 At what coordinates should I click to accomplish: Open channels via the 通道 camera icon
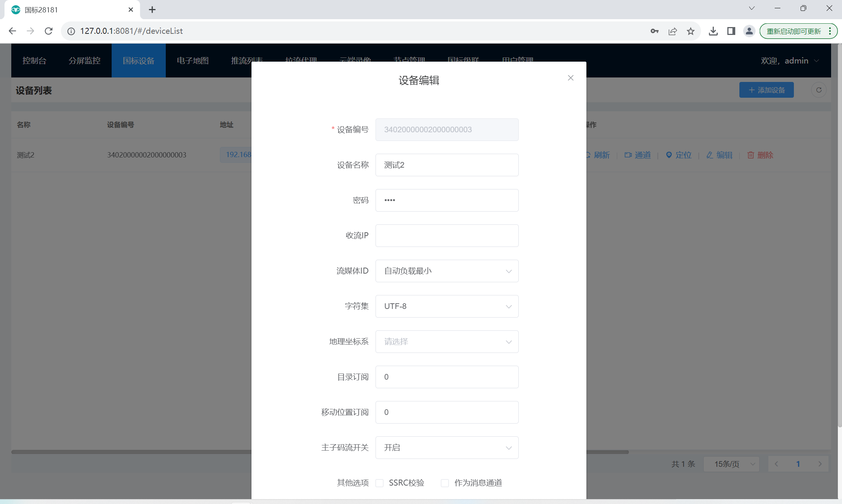click(628, 155)
